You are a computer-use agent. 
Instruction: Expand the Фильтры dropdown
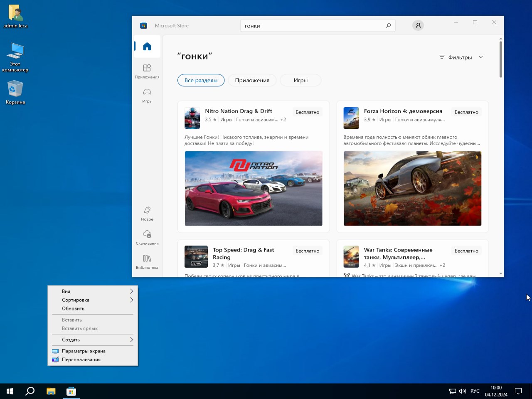point(461,57)
